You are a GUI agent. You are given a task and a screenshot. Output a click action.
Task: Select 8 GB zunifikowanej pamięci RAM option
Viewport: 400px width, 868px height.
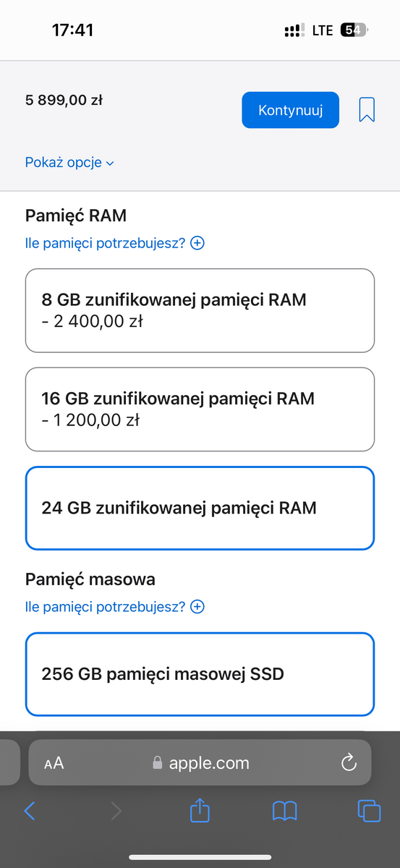(x=200, y=311)
